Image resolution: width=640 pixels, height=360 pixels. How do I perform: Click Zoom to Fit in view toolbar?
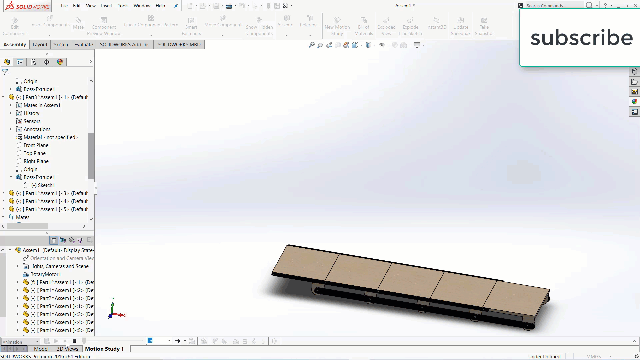(311, 45)
